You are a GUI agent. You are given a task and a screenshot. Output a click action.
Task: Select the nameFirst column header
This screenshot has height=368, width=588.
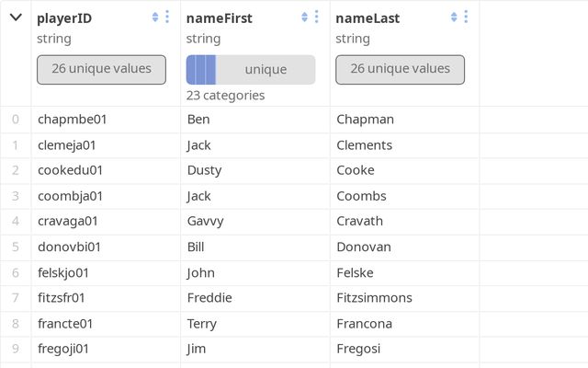pyautogui.click(x=219, y=17)
